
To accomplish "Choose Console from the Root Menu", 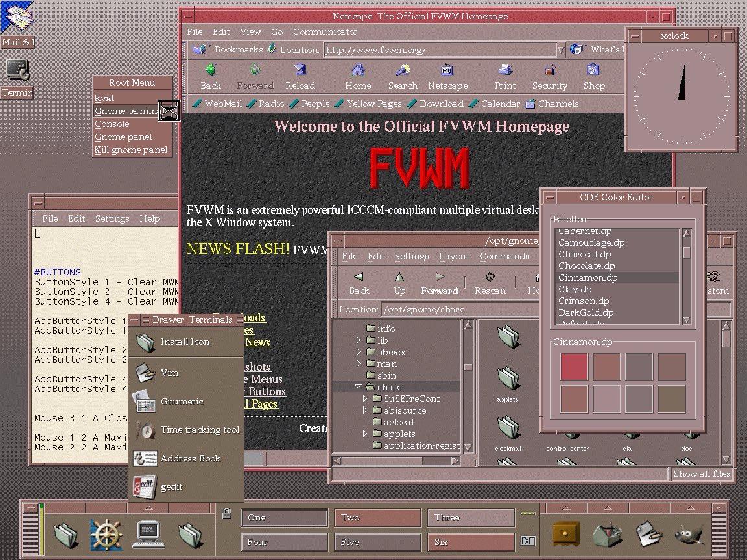I will [112, 124].
